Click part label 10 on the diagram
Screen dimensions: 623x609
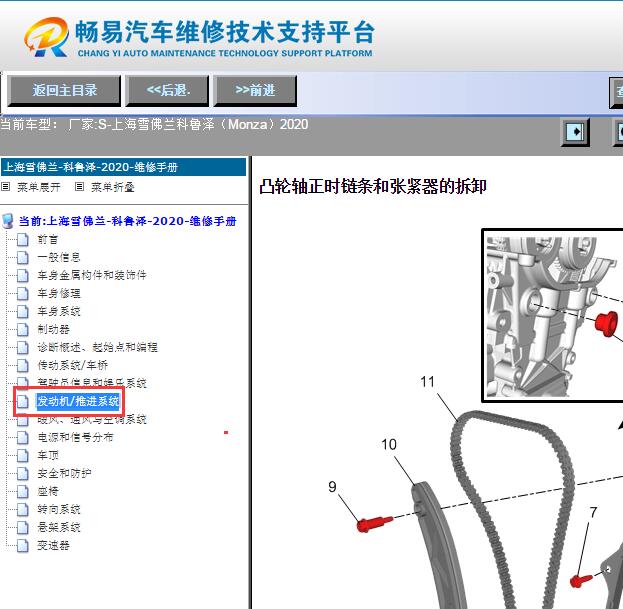coord(389,445)
